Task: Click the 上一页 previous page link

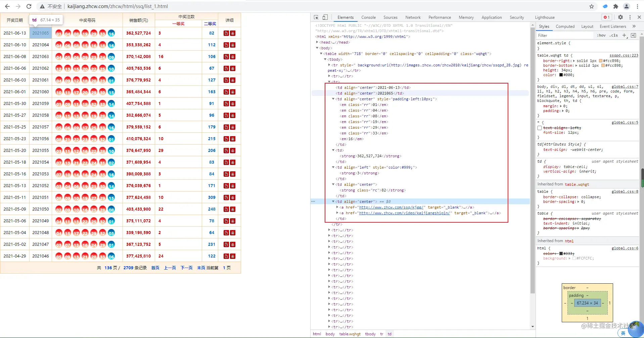Action: tap(170, 268)
